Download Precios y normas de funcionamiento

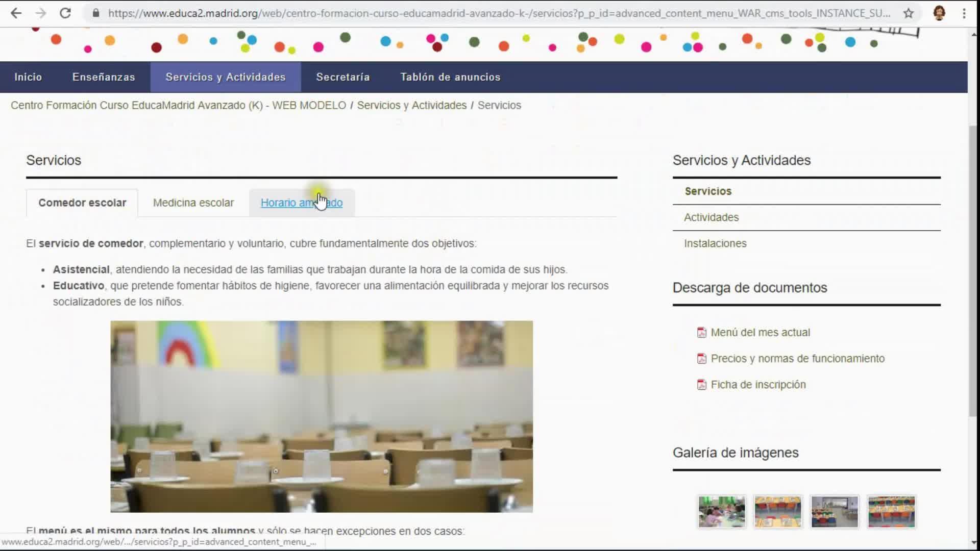[797, 359]
